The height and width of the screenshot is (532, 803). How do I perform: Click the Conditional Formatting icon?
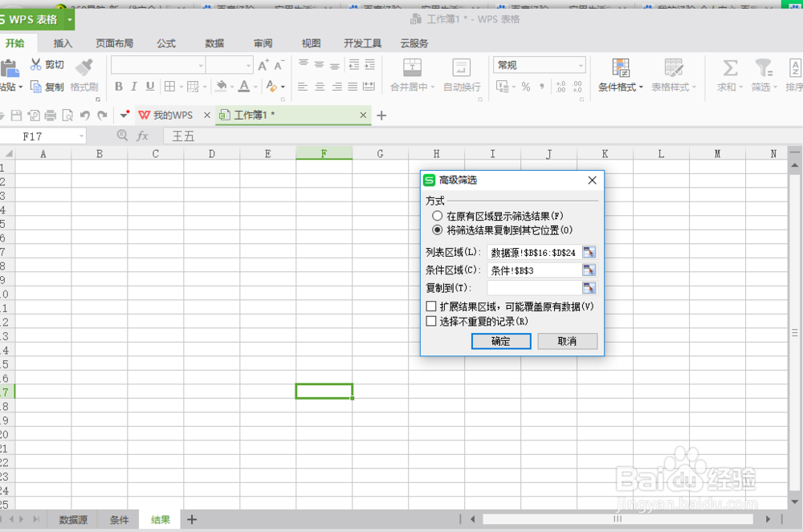621,67
